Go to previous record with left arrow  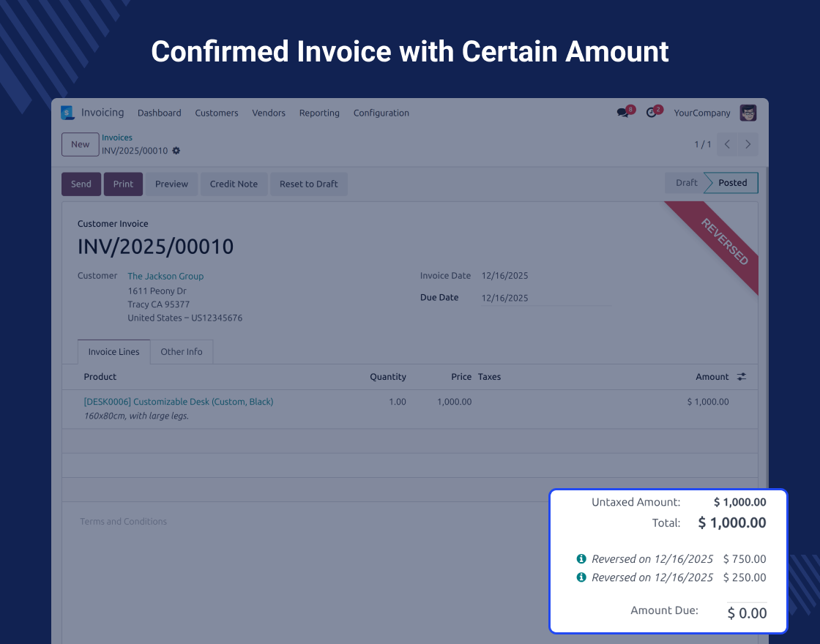(x=727, y=144)
